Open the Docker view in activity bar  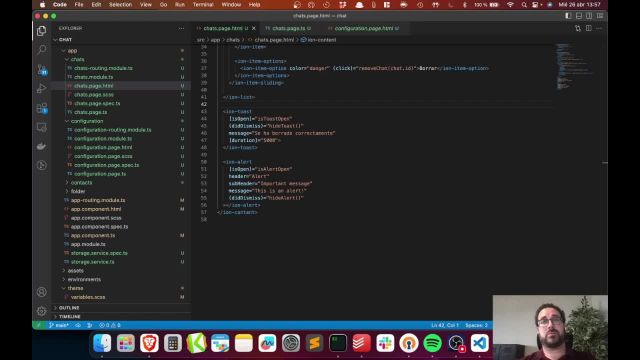(41, 146)
